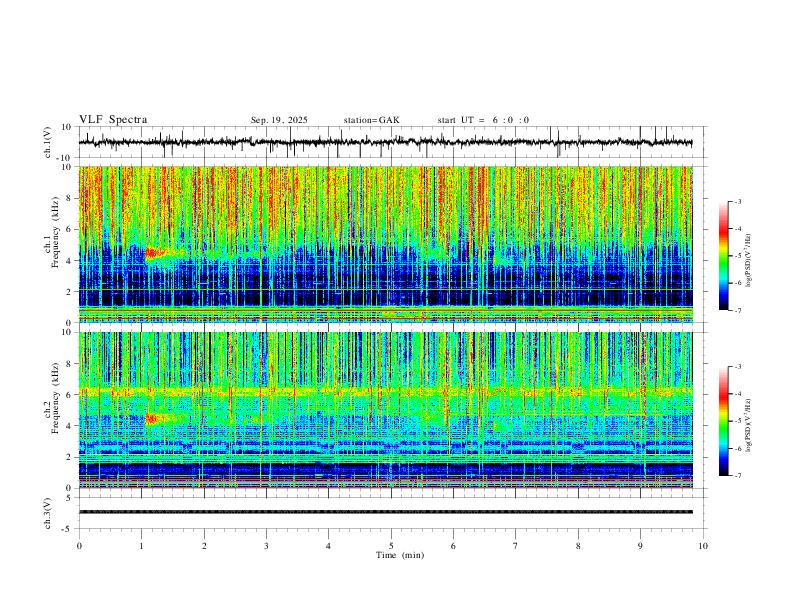The height and width of the screenshot is (612, 792).
Task: Click the red burst near 4.5 kHz in ch.1
Action: point(155,253)
